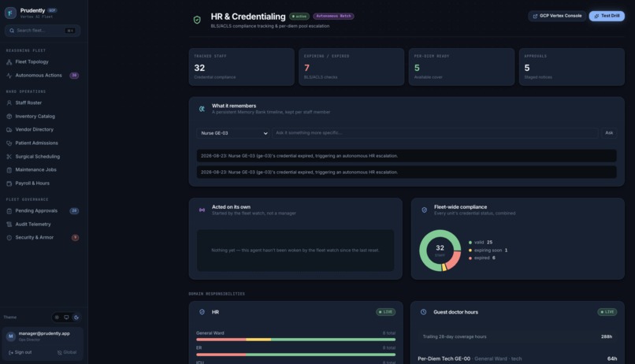The width and height of the screenshot is (635, 364).
Task: Select the system theme monitor option
Action: [66, 318]
